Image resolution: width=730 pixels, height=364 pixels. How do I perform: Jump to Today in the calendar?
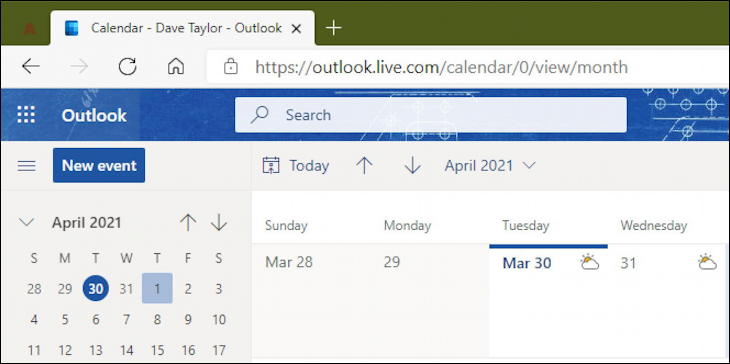pyautogui.click(x=296, y=166)
